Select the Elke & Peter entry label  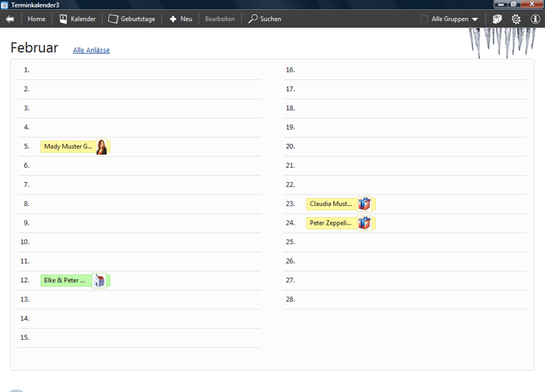point(65,281)
